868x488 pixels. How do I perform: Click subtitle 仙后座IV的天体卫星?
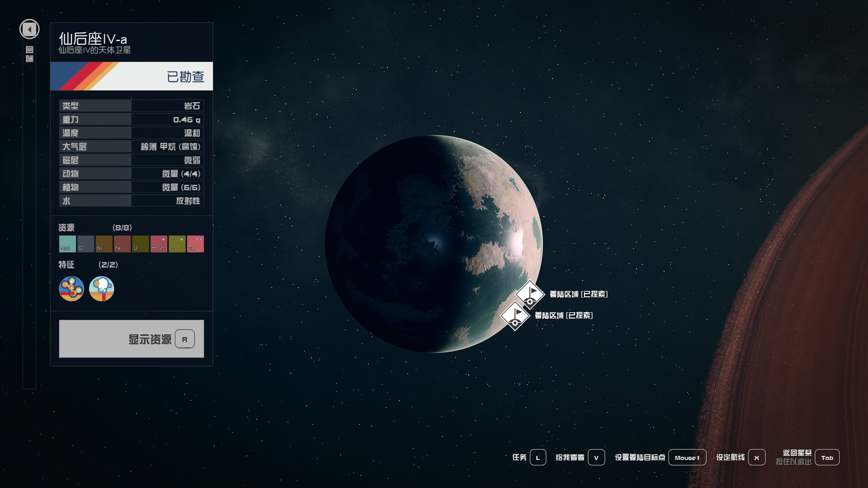point(94,50)
